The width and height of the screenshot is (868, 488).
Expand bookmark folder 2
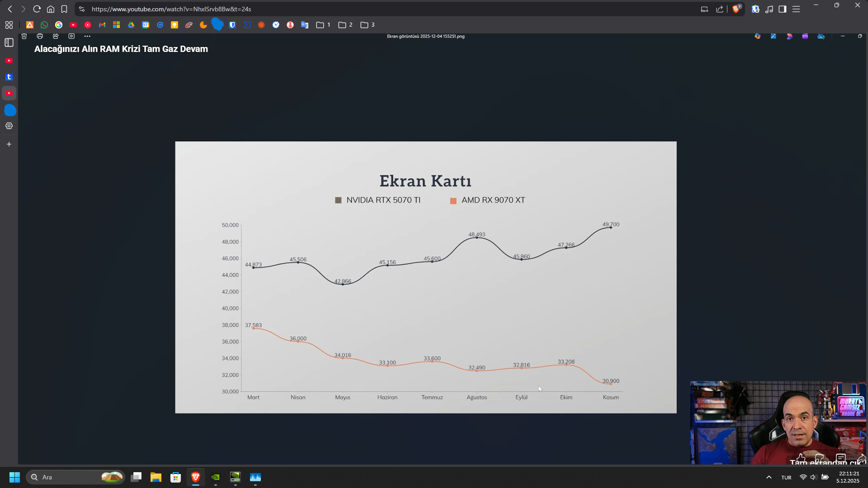(x=345, y=25)
